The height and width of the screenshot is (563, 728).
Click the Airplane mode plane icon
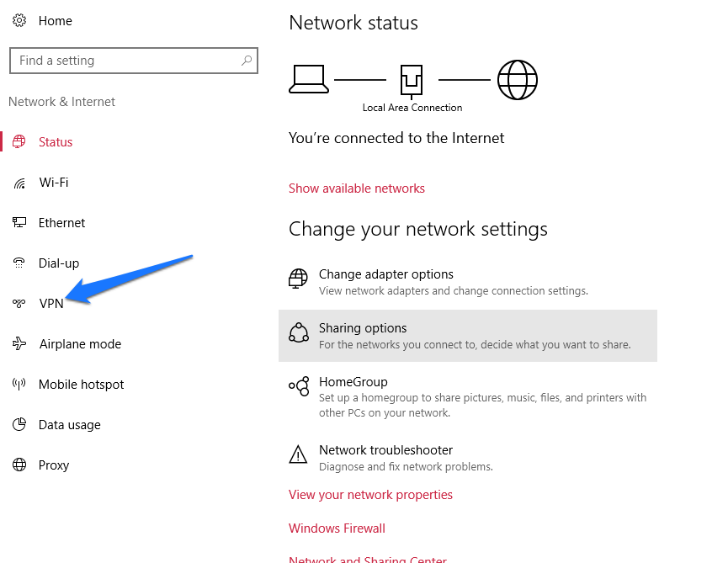(19, 343)
